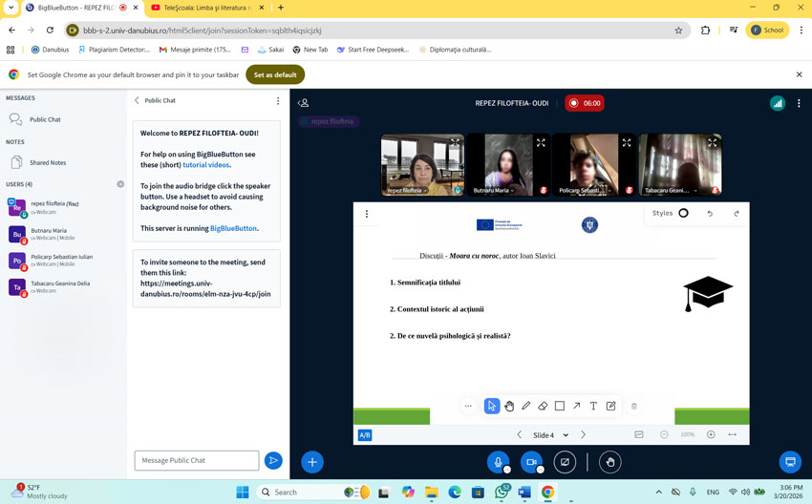Select the whiteboard pencil draw tool
The width and height of the screenshot is (812, 504).
[x=526, y=407]
